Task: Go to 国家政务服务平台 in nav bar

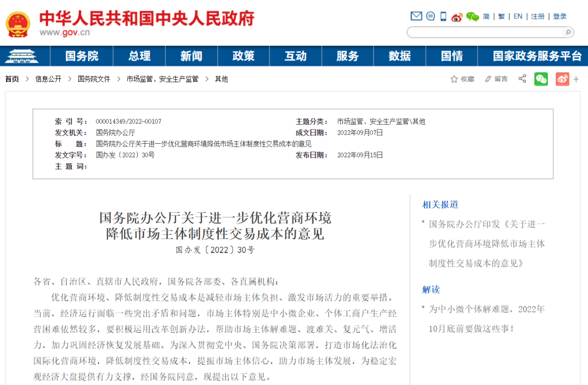Action: [537, 56]
